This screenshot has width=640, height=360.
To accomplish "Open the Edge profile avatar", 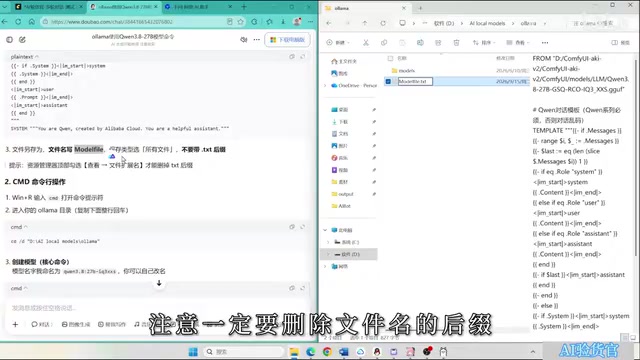I will coord(297,22).
